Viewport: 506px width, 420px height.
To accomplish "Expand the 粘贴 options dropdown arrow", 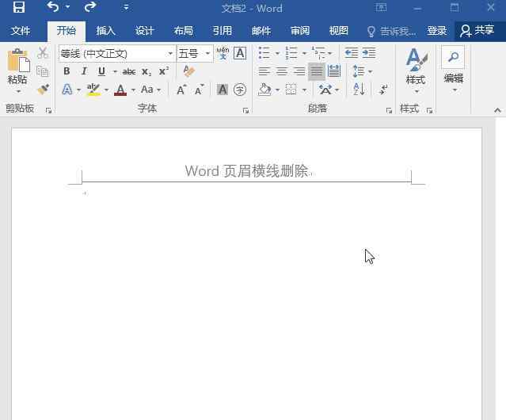I will point(18,92).
